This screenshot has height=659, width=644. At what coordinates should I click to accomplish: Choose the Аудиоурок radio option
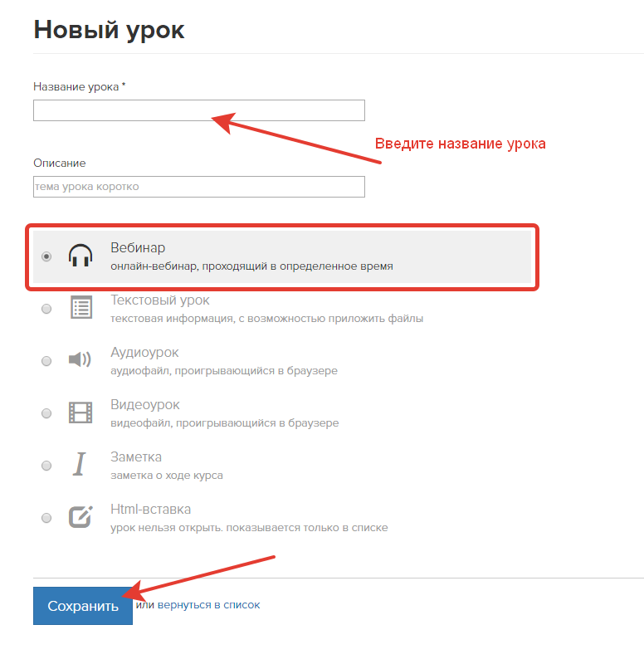pos(46,361)
